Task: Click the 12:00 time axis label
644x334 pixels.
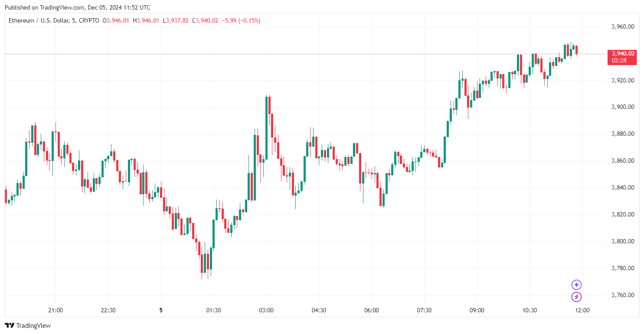Action: (x=582, y=310)
